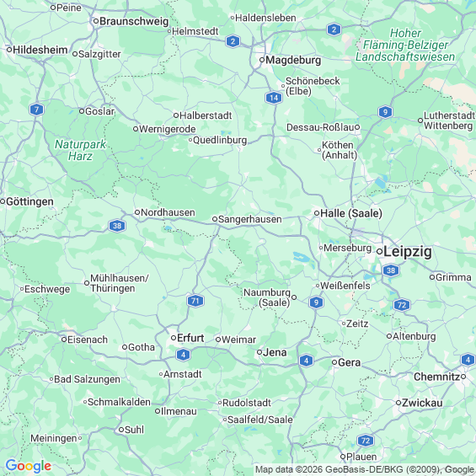The height and width of the screenshot is (476, 476).
Task: Click the Sangerhausen town marker
Action: tap(215, 219)
